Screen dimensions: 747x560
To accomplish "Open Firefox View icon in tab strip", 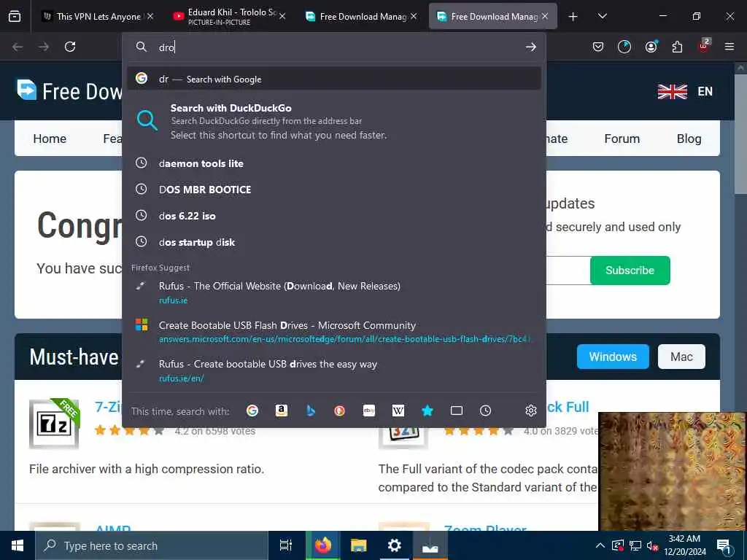I will pyautogui.click(x=15, y=16).
